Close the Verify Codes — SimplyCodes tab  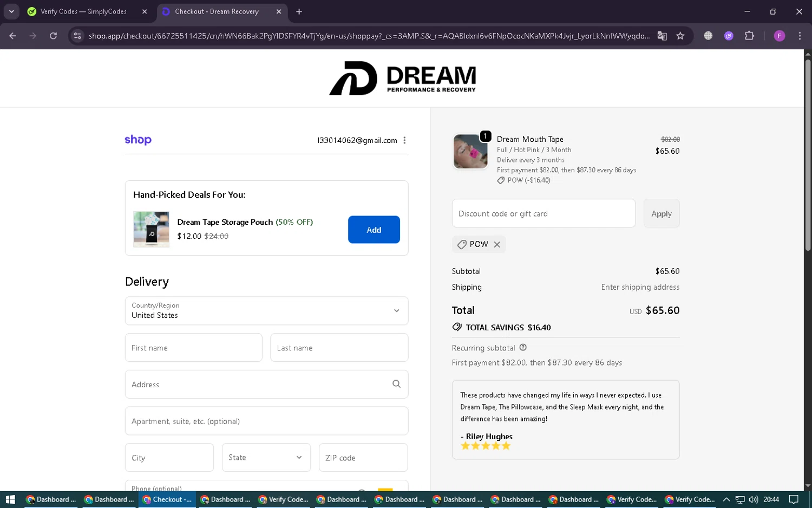tap(145, 11)
